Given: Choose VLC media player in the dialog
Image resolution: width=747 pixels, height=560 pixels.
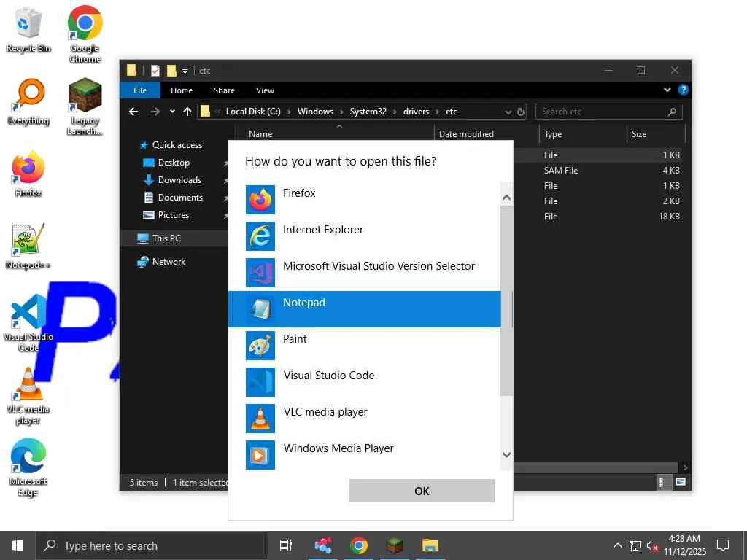Looking at the screenshot, I should coord(365,418).
